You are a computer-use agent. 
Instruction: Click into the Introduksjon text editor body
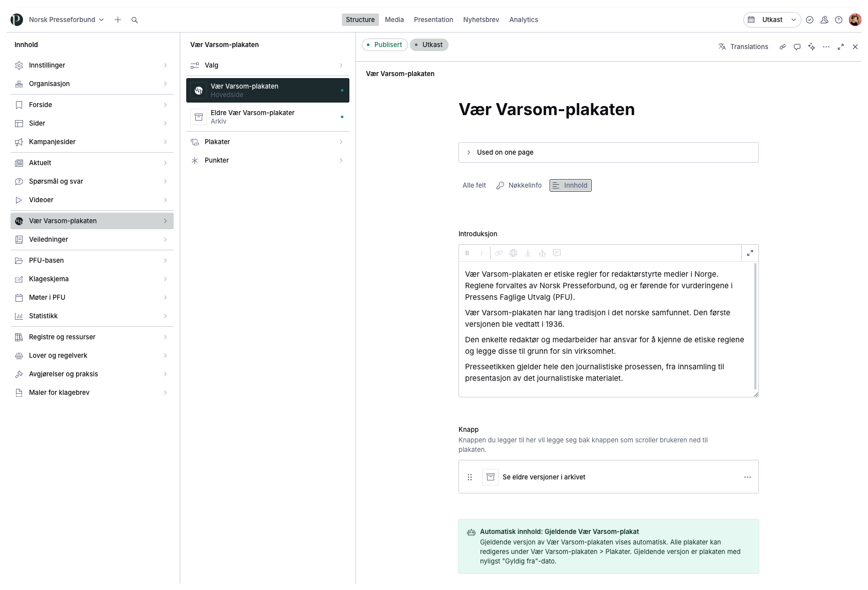pyautogui.click(x=606, y=329)
